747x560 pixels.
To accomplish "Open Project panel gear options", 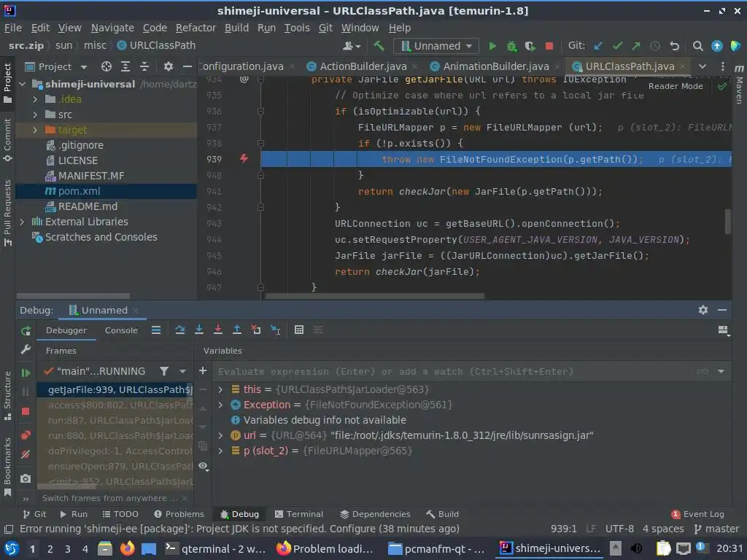I will coord(169,66).
